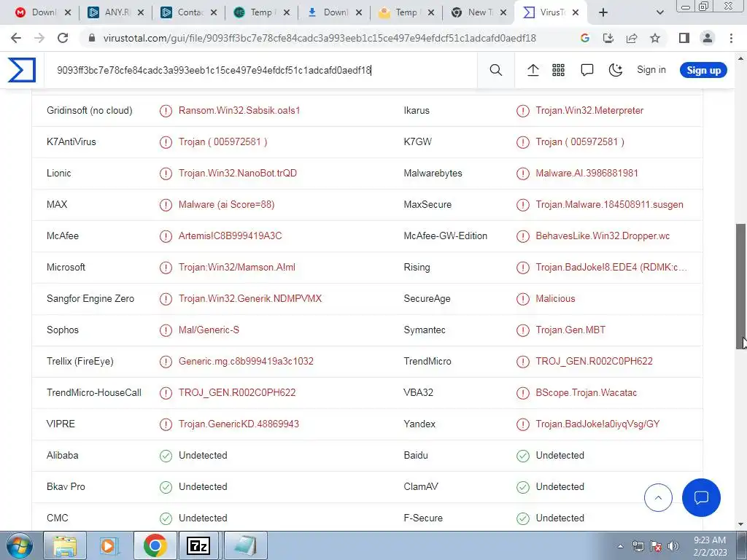Viewport: 747px width, 560px height.
Task: Open the media player taskbar icon
Action: [x=109, y=545]
